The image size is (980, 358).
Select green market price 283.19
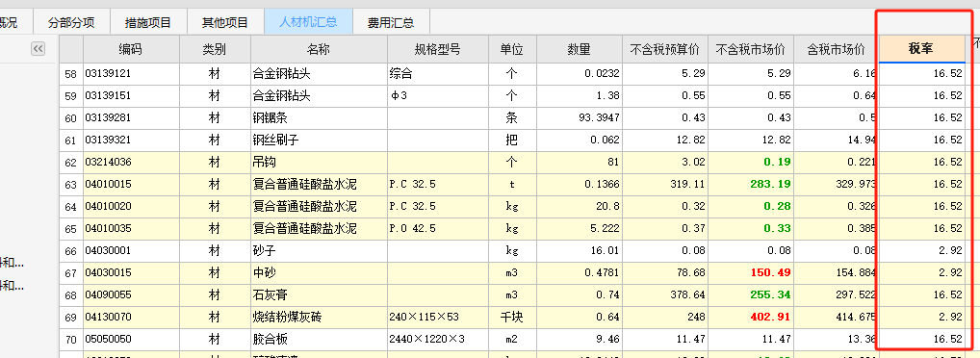click(751, 185)
